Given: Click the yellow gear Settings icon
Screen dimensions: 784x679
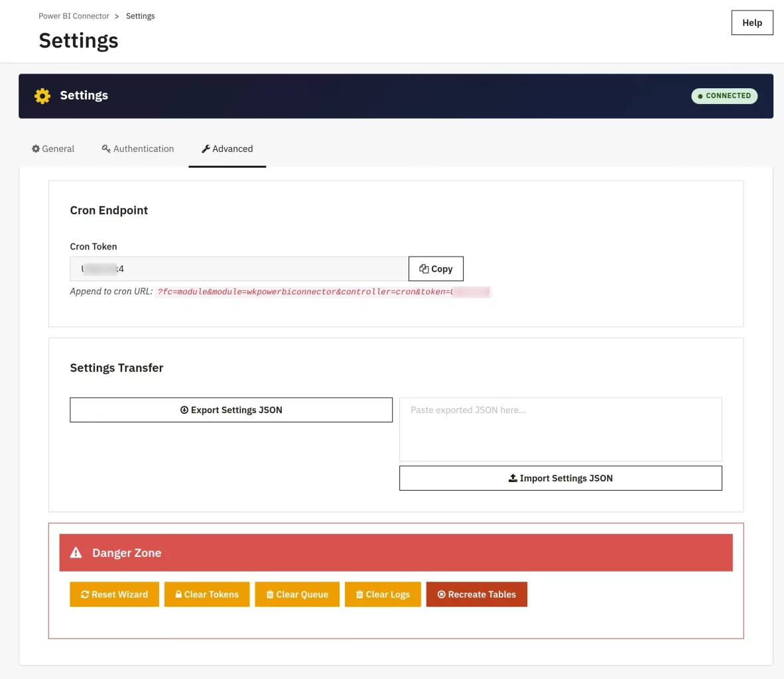Looking at the screenshot, I should [x=42, y=95].
